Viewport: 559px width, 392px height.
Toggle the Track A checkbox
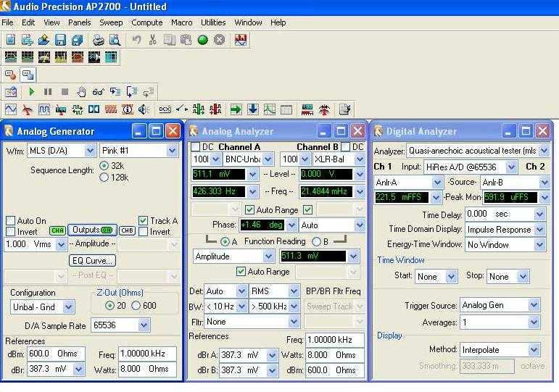click(x=143, y=220)
